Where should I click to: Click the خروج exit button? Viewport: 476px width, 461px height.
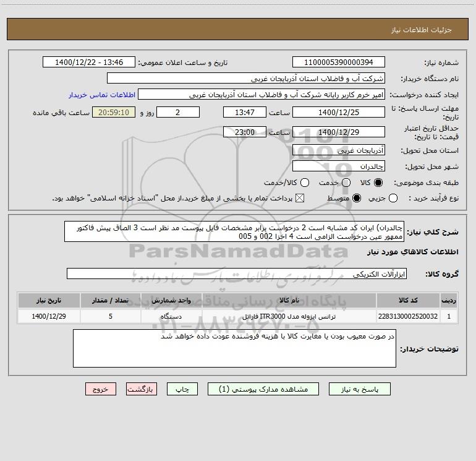pyautogui.click(x=101, y=389)
